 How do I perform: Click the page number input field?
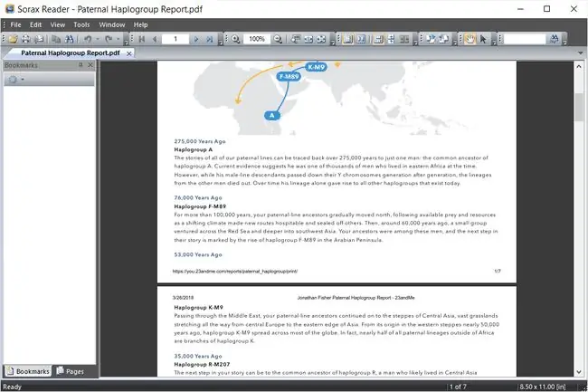point(175,39)
